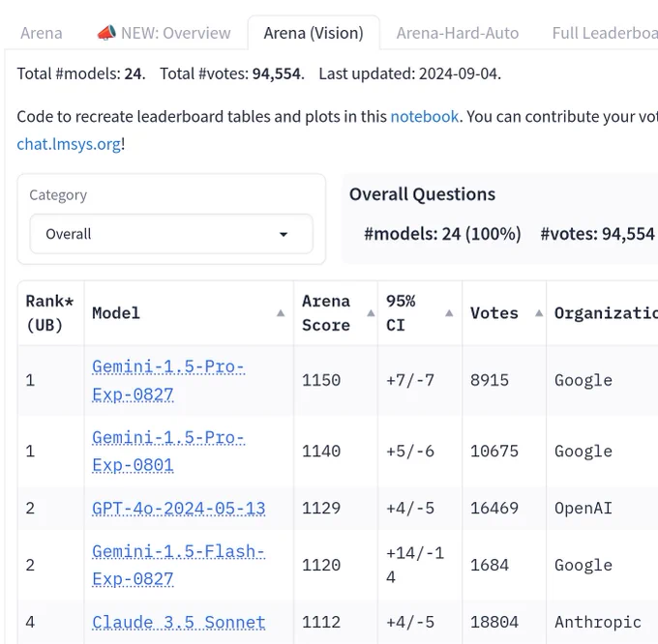The image size is (658, 644).
Task: Click the Overall Questions heading
Action: [422, 194]
